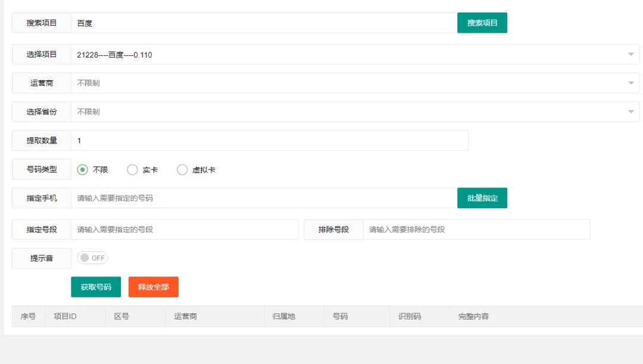This screenshot has width=643, height=364.
Task: Click the 序号 table column header
Action: (29, 316)
